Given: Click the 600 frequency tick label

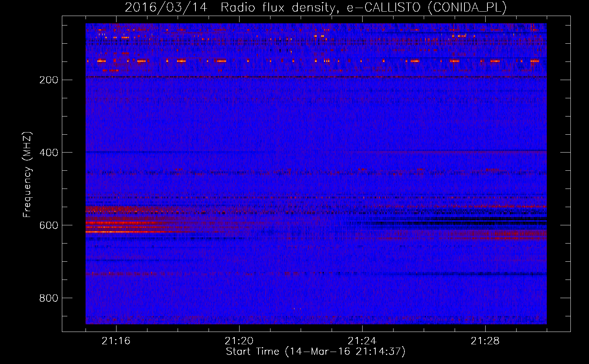Looking at the screenshot, I should pyautogui.click(x=49, y=225).
